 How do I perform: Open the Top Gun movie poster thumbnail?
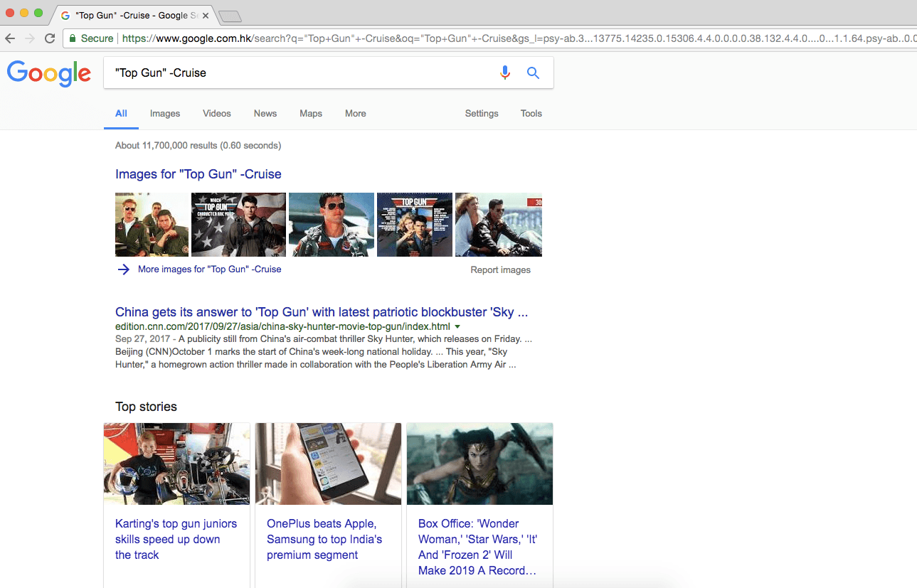pos(415,225)
